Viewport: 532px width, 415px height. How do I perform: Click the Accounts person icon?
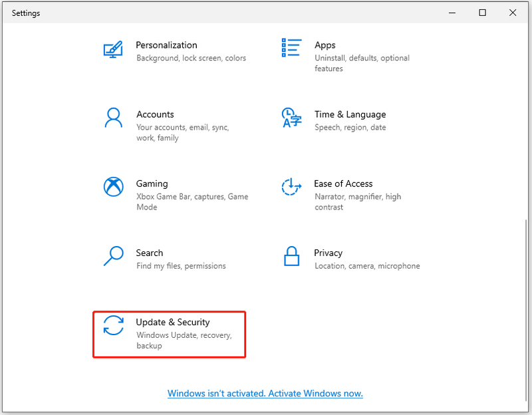113,118
